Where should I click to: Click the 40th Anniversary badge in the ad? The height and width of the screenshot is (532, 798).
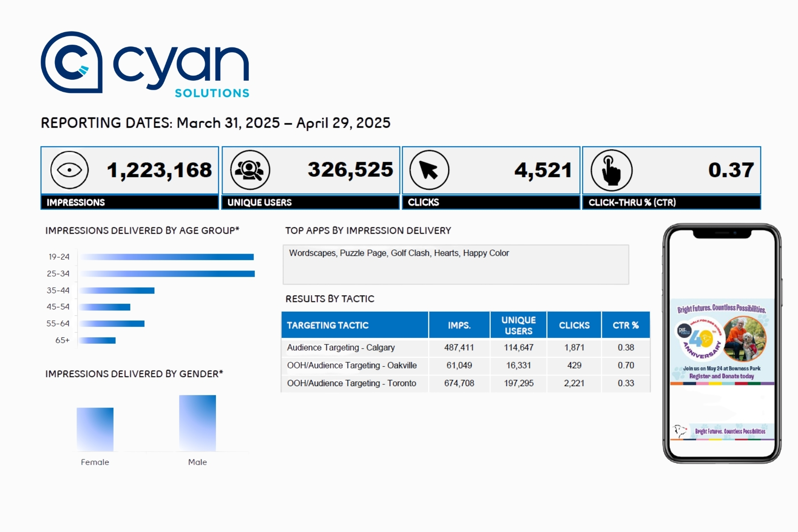tap(700, 339)
